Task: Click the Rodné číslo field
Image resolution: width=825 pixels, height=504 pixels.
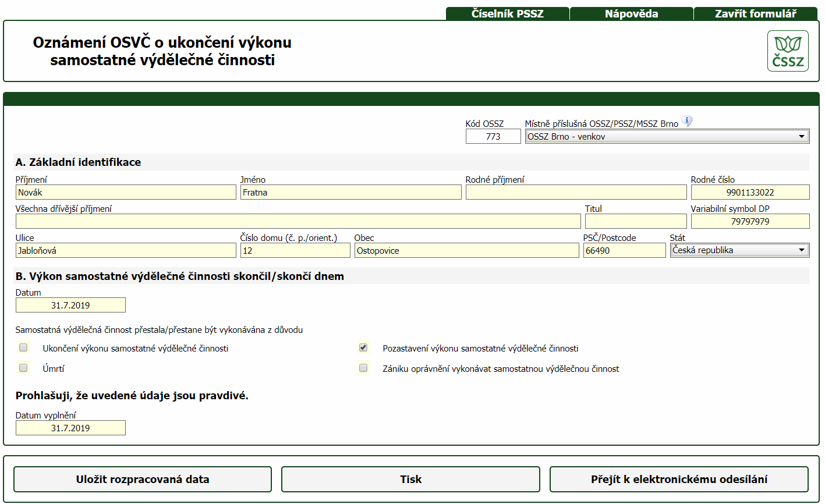Action: click(750, 192)
